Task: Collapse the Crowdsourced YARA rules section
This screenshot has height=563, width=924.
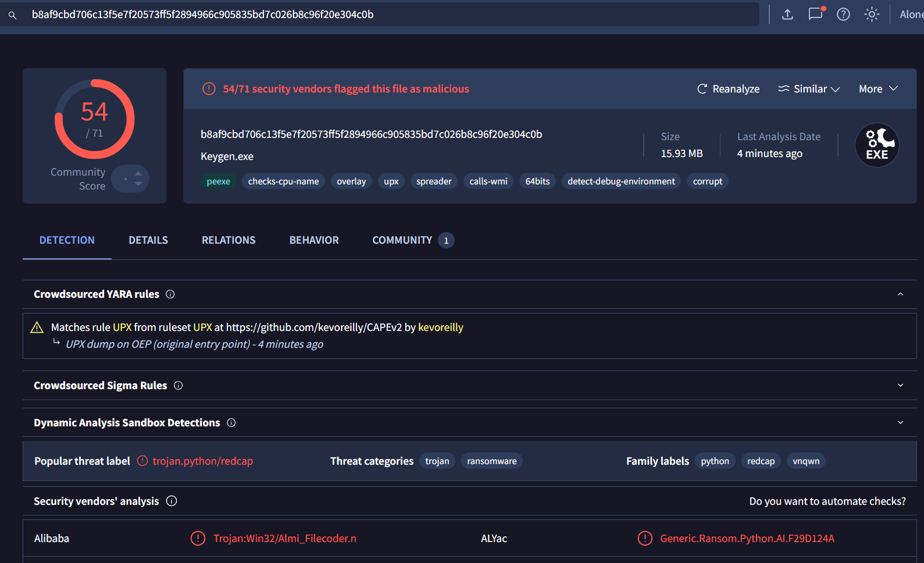Action: coord(900,294)
